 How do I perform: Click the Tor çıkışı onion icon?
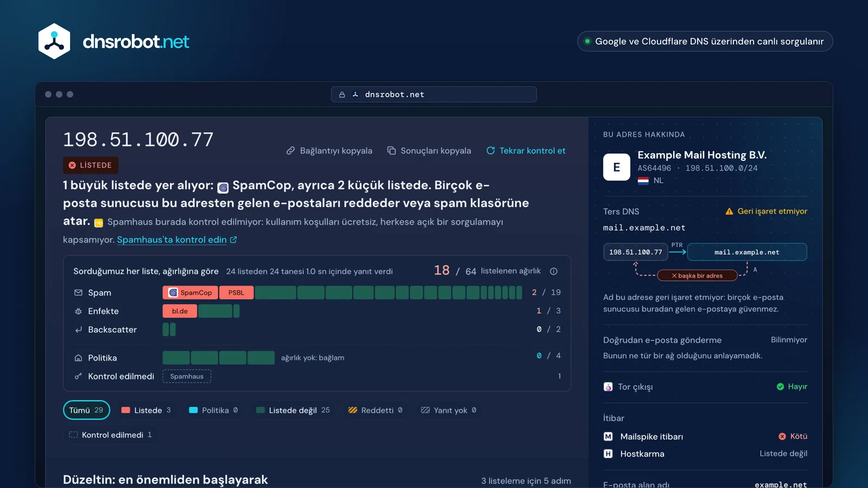point(608,387)
